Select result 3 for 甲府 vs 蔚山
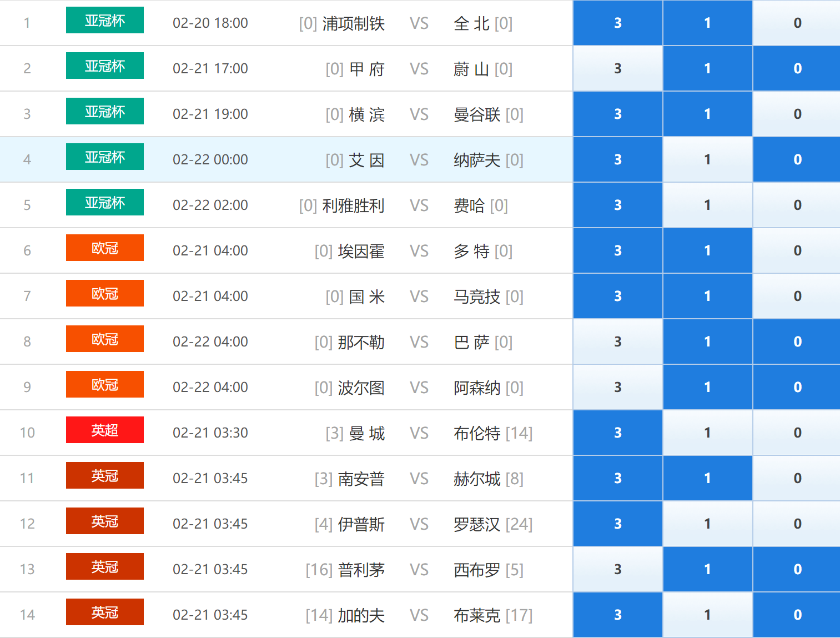This screenshot has width=840, height=638. pyautogui.click(x=618, y=68)
